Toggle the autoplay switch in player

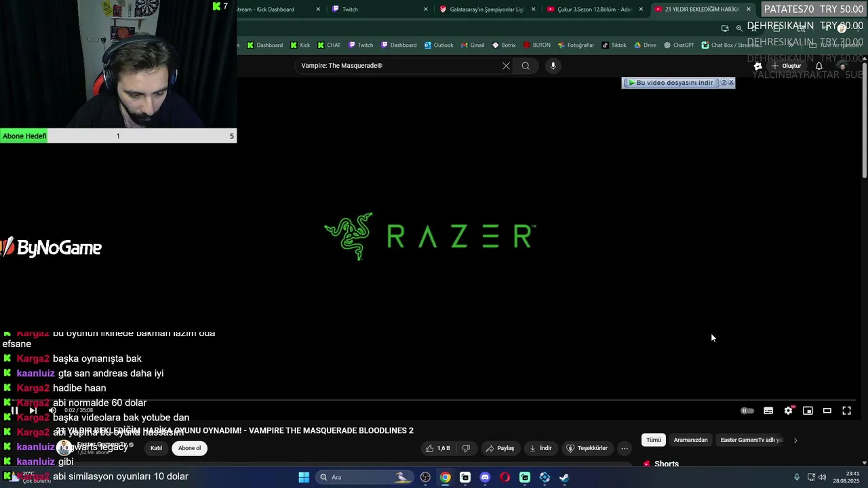pyautogui.click(x=747, y=411)
